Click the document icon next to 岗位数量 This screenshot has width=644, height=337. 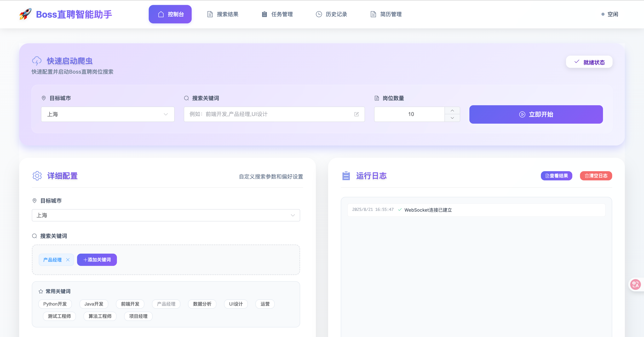377,98
